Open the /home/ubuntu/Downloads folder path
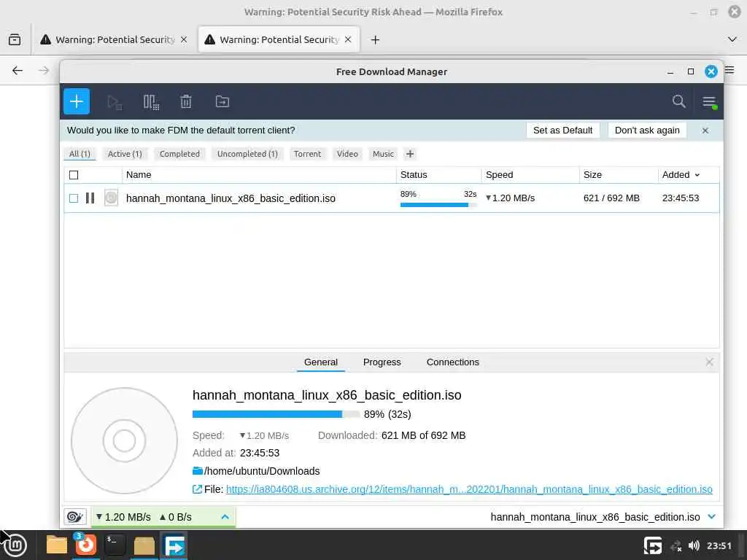This screenshot has width=747, height=560. click(262, 471)
